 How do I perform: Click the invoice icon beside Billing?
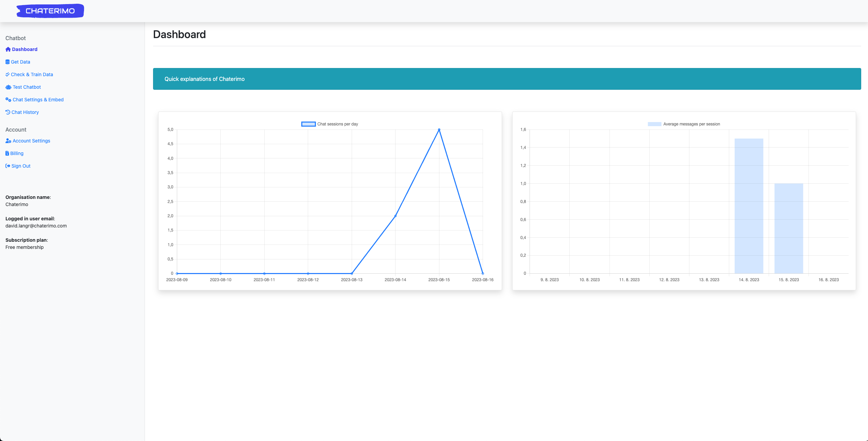(7, 153)
